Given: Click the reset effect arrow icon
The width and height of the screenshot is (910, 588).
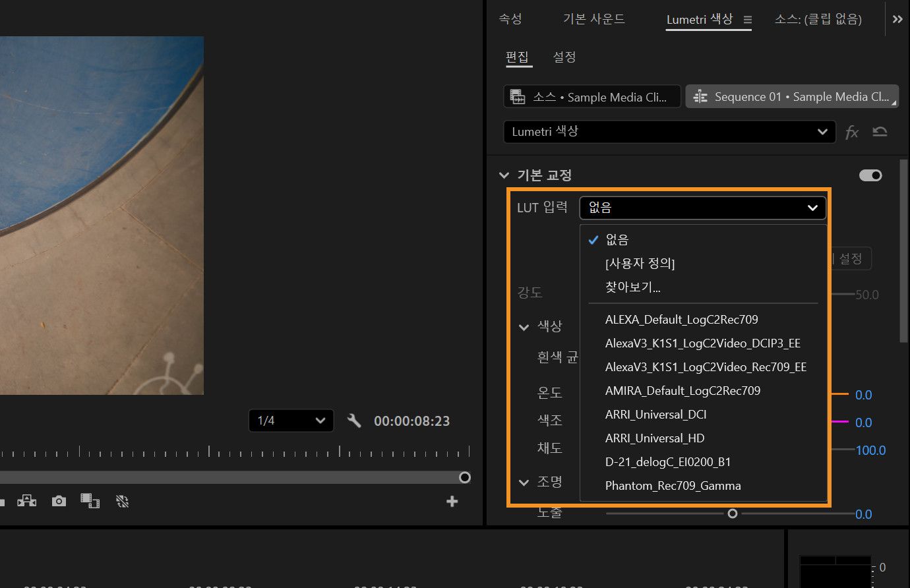Looking at the screenshot, I should coord(880,132).
